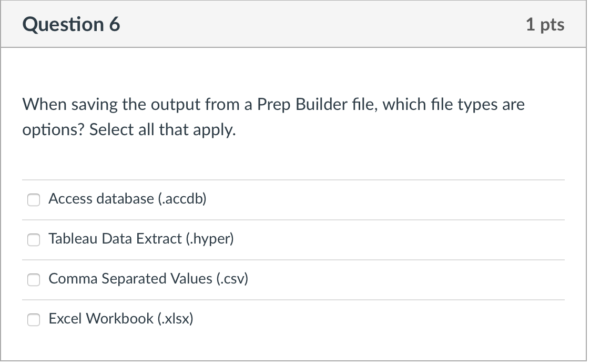Click the first answer option row
Viewport: 590px width, 364px height.
tap(294, 200)
